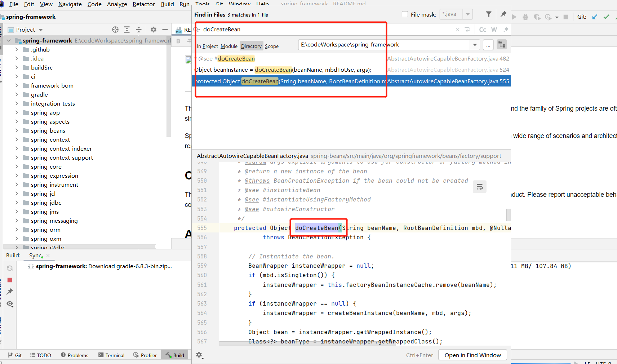
Task: Stop the Gradle sync in Build panel
Action: (x=10, y=280)
